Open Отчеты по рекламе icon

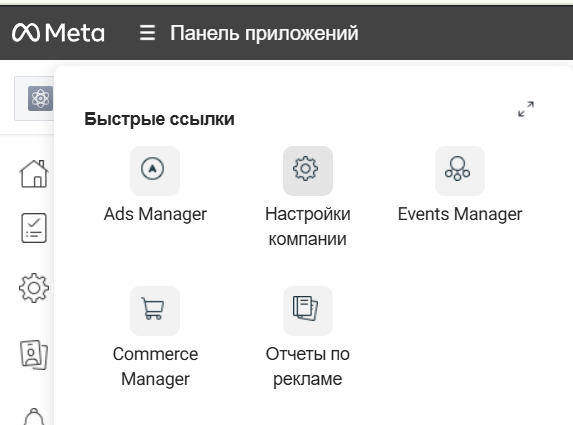tap(308, 311)
